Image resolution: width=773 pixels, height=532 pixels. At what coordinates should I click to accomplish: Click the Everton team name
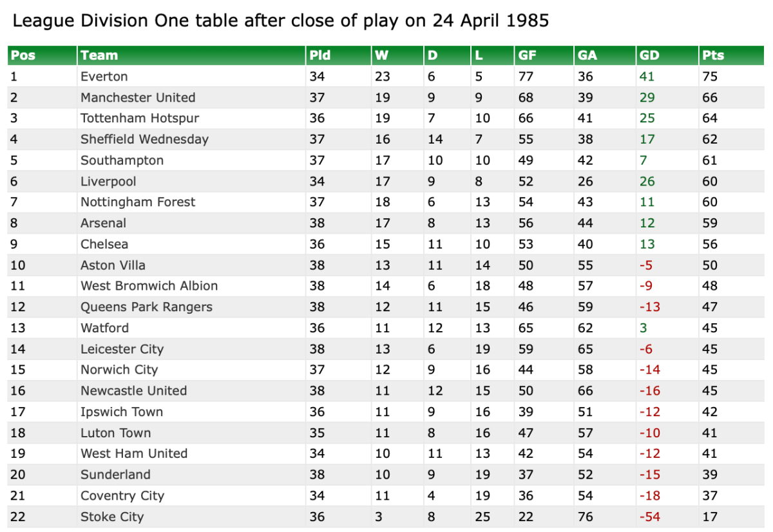pos(104,77)
